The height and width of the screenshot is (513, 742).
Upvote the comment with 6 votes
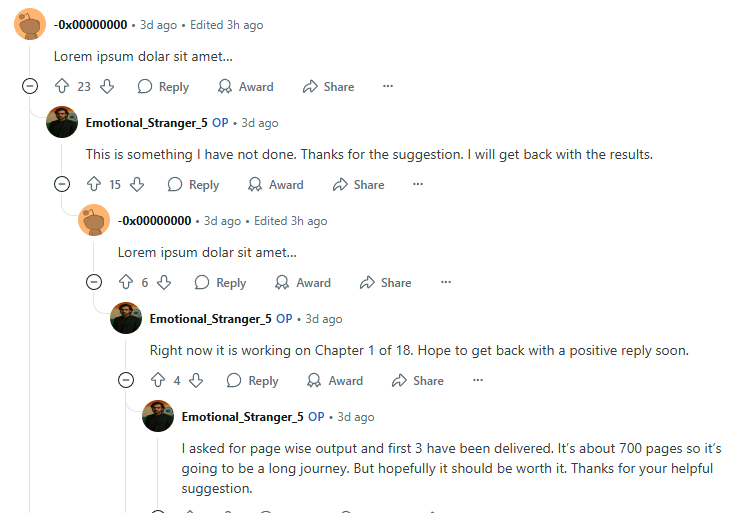click(126, 283)
